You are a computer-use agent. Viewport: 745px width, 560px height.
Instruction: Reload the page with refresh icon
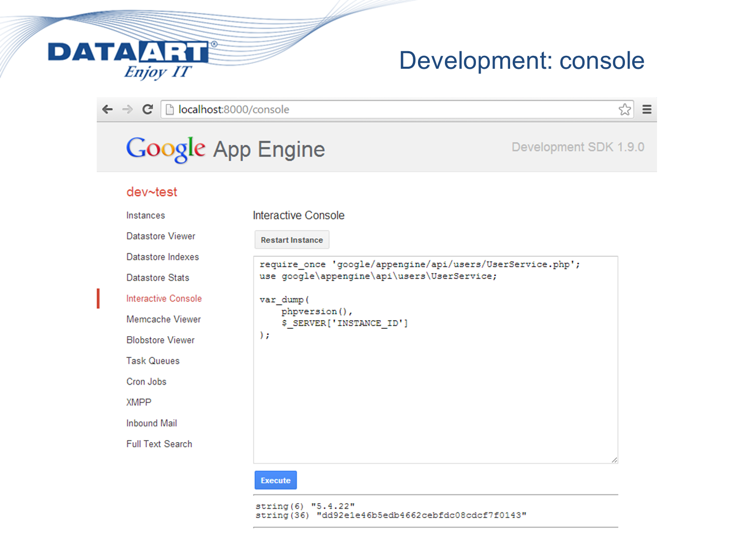coord(147,110)
